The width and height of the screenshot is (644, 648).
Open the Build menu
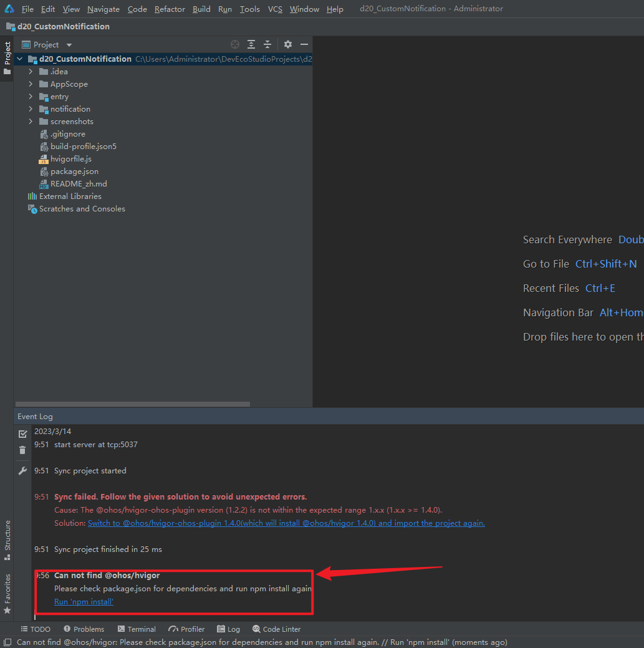click(201, 9)
